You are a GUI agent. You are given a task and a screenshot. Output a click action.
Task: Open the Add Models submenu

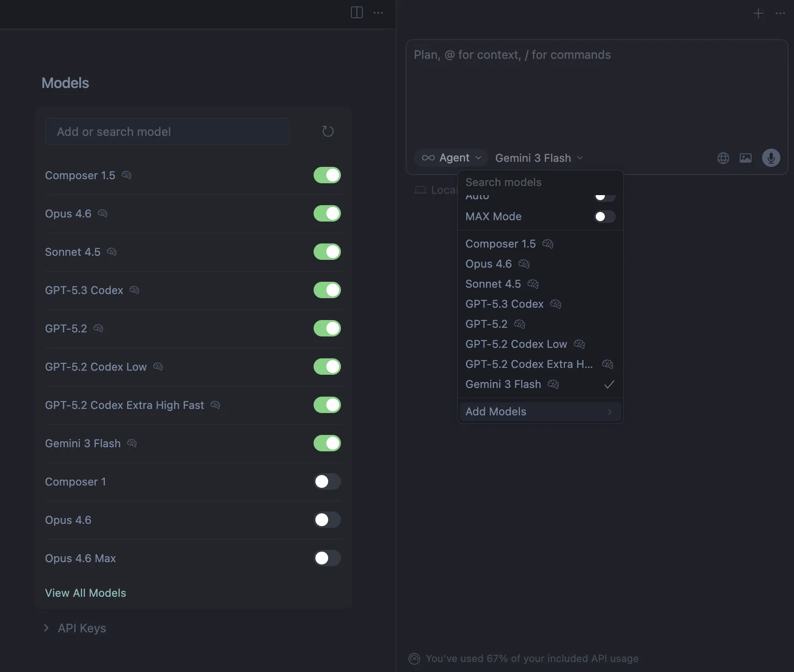click(540, 412)
